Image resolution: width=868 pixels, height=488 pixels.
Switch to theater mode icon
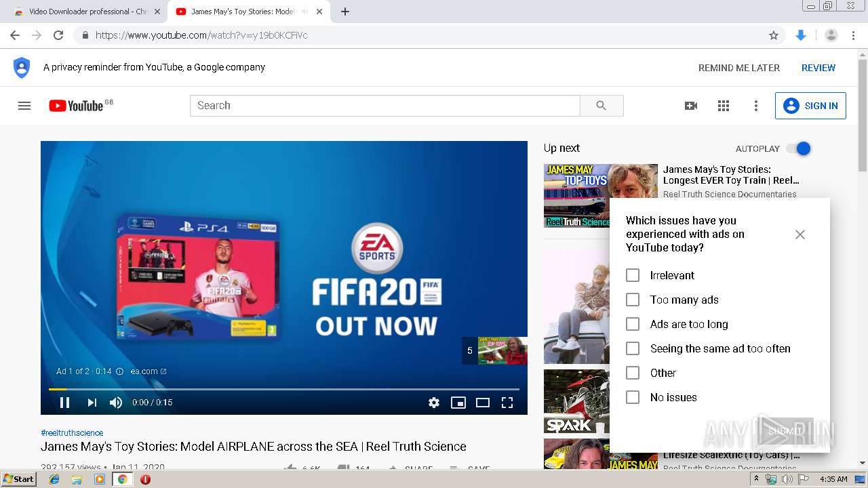point(483,403)
